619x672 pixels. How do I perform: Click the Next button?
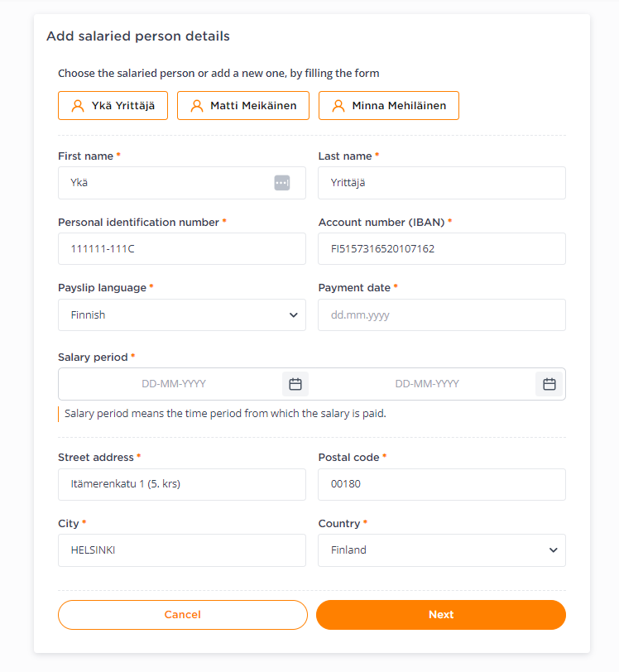pos(441,615)
